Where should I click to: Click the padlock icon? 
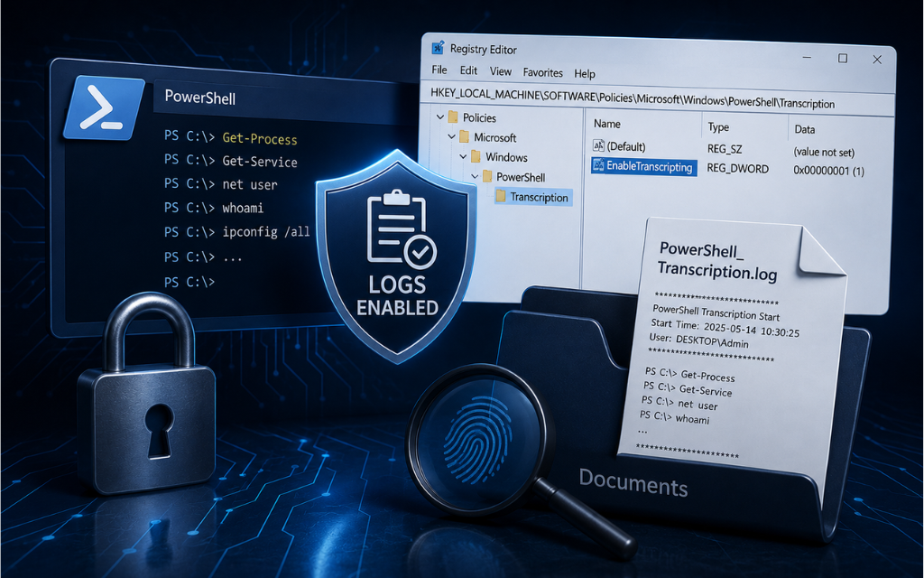(145, 396)
